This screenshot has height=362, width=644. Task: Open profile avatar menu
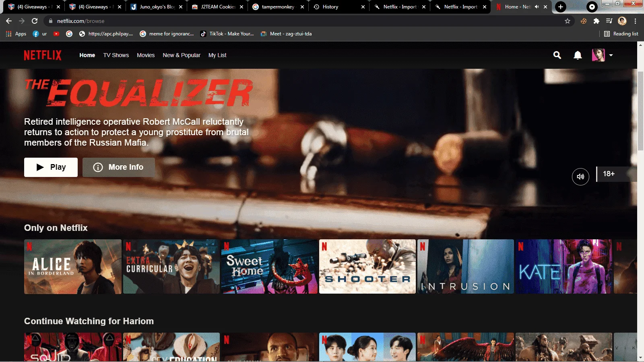tap(599, 55)
